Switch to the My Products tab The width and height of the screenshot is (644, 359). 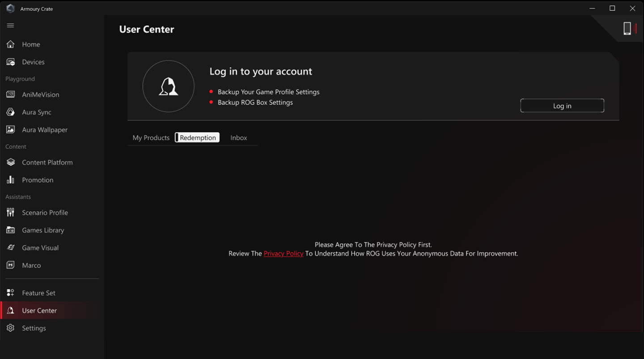point(151,137)
